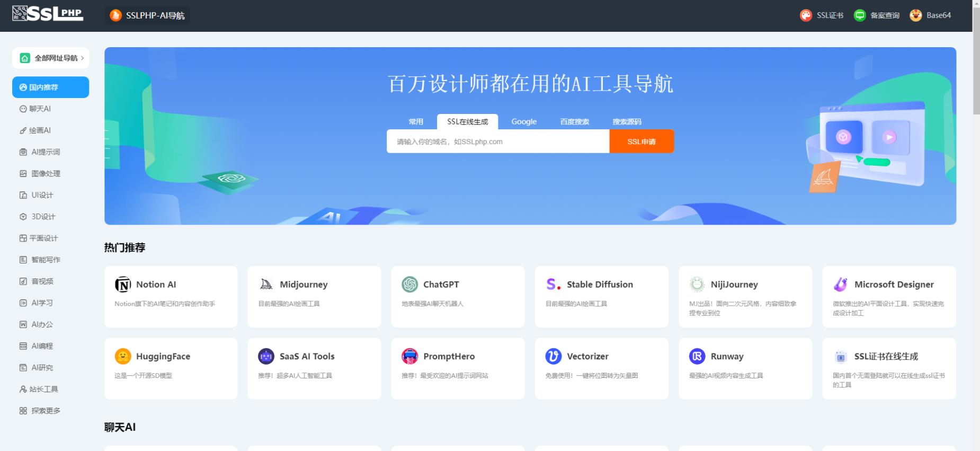Click the Notion旗下的AI笔记和内容创作助手 description
The height and width of the screenshot is (451, 980).
[x=165, y=304]
